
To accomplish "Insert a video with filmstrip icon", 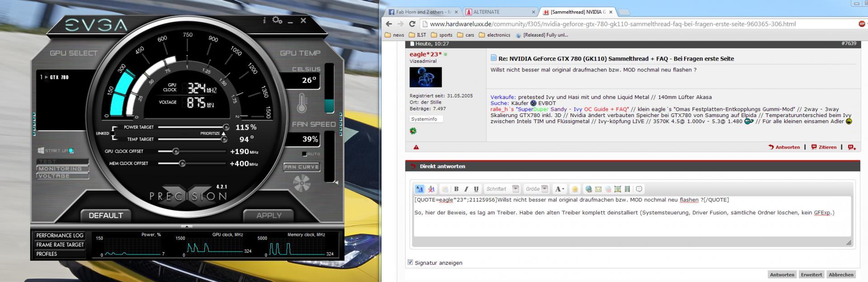I will [627, 189].
